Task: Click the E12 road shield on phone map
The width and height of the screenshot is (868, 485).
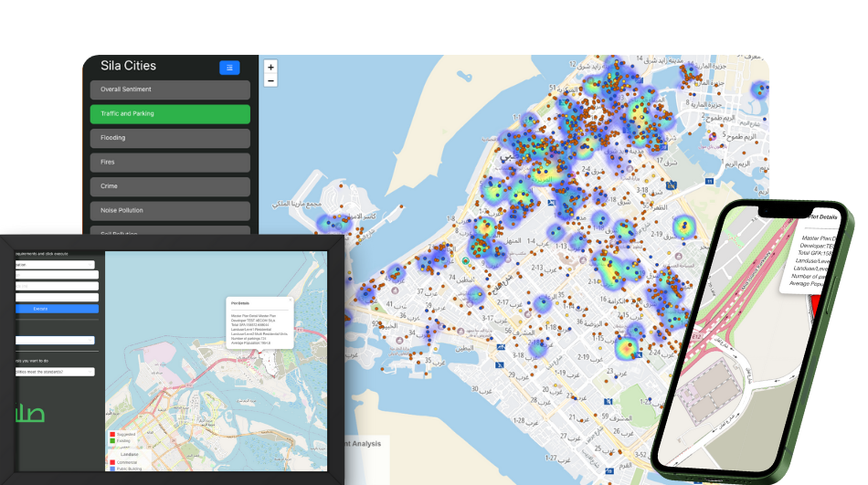Action: click(x=696, y=337)
